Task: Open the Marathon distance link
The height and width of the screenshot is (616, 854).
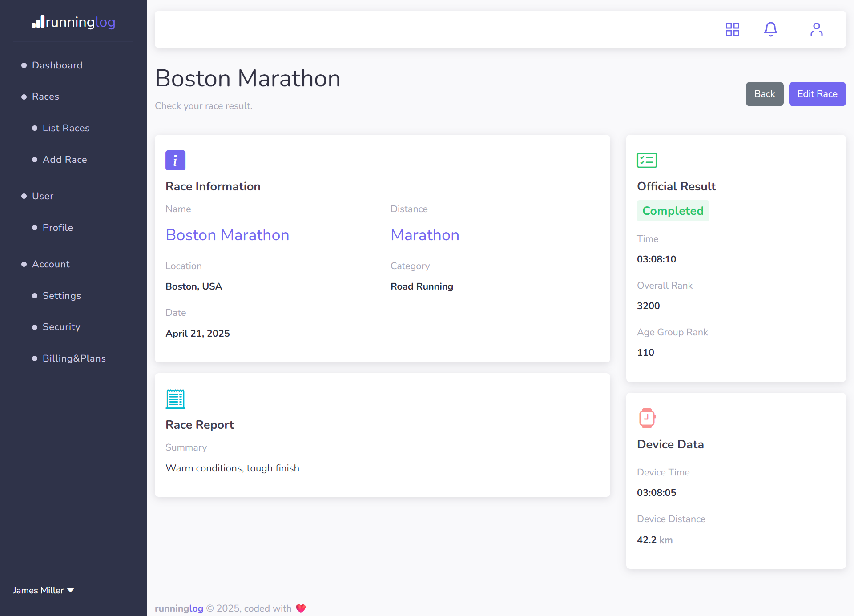Action: [x=425, y=235]
